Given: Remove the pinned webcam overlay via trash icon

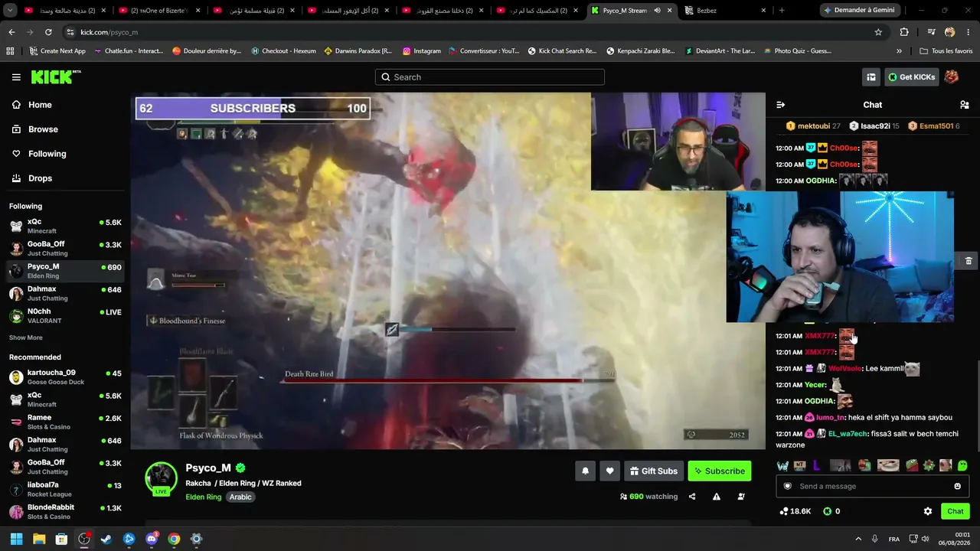Looking at the screenshot, I should (969, 261).
